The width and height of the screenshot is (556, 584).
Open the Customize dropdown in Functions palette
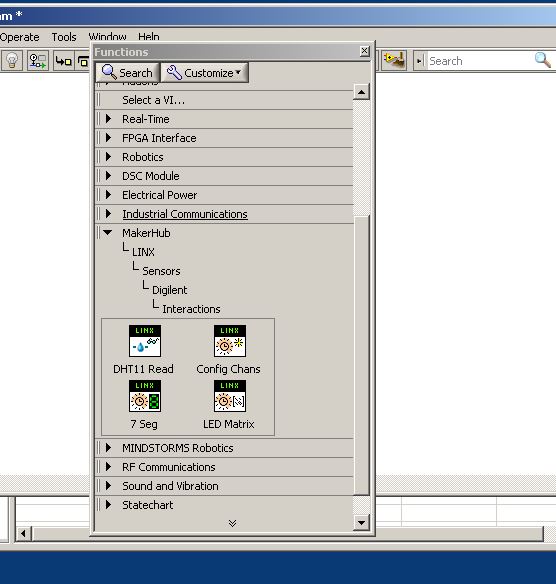coord(204,73)
